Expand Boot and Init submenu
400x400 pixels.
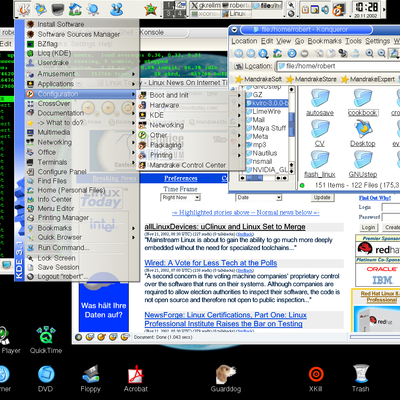[x=190, y=95]
